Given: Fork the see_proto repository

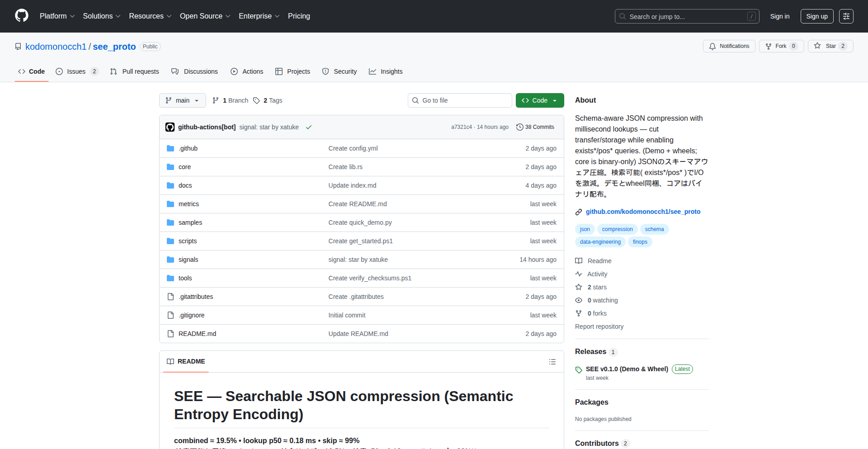Looking at the screenshot, I should [781, 46].
